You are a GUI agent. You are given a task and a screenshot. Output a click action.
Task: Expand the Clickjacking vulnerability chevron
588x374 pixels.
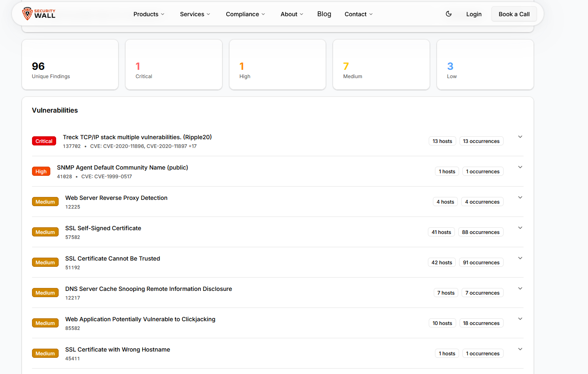pos(520,319)
